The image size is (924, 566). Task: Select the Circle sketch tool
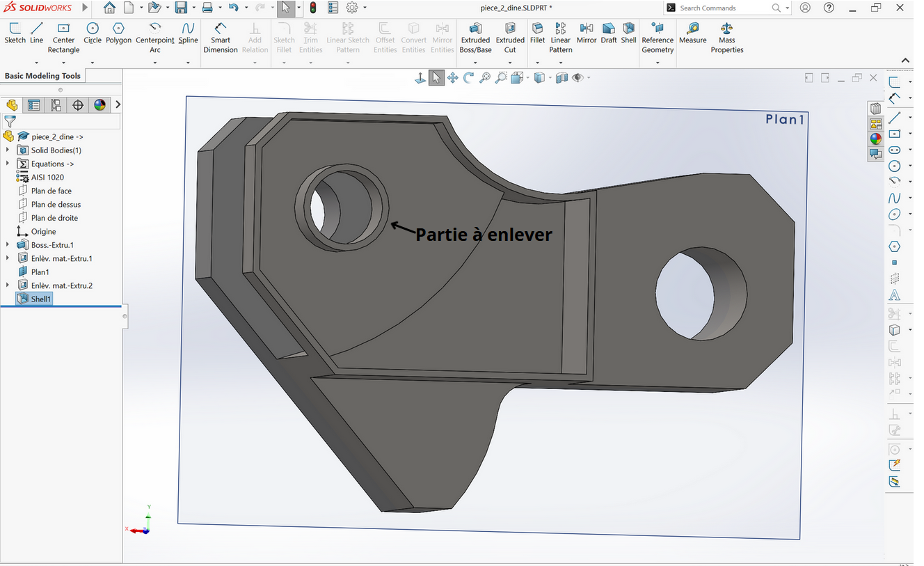pos(93,29)
